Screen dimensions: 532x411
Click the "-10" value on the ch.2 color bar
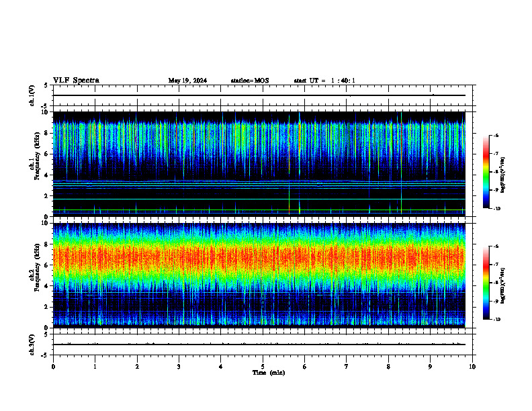click(496, 320)
